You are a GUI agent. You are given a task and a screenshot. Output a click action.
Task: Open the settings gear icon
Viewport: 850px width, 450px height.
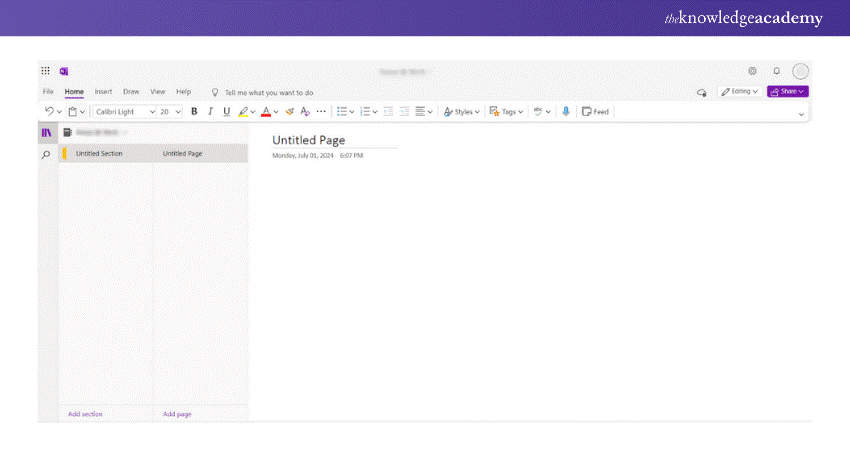click(752, 71)
